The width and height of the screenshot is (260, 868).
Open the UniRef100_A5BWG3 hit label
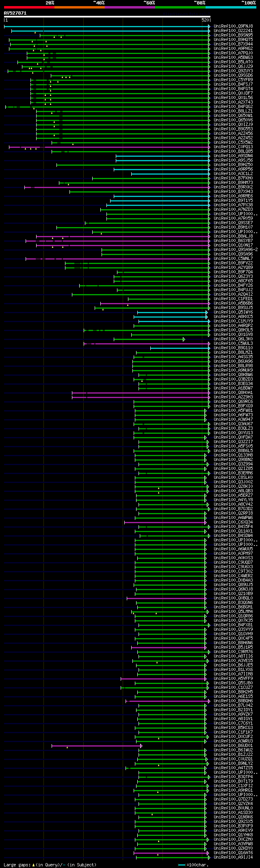tap(233, 57)
